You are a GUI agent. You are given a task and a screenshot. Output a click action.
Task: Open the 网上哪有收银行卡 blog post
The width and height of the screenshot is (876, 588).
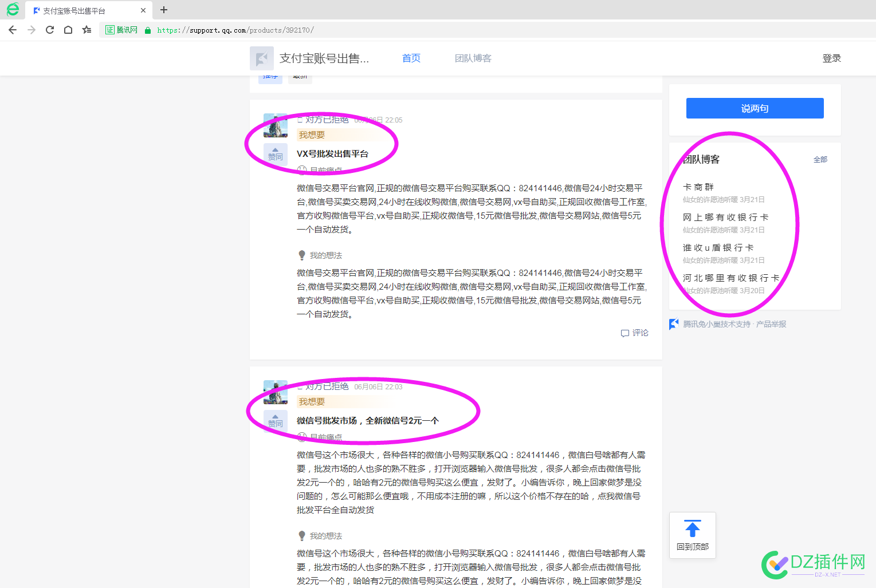tap(726, 218)
